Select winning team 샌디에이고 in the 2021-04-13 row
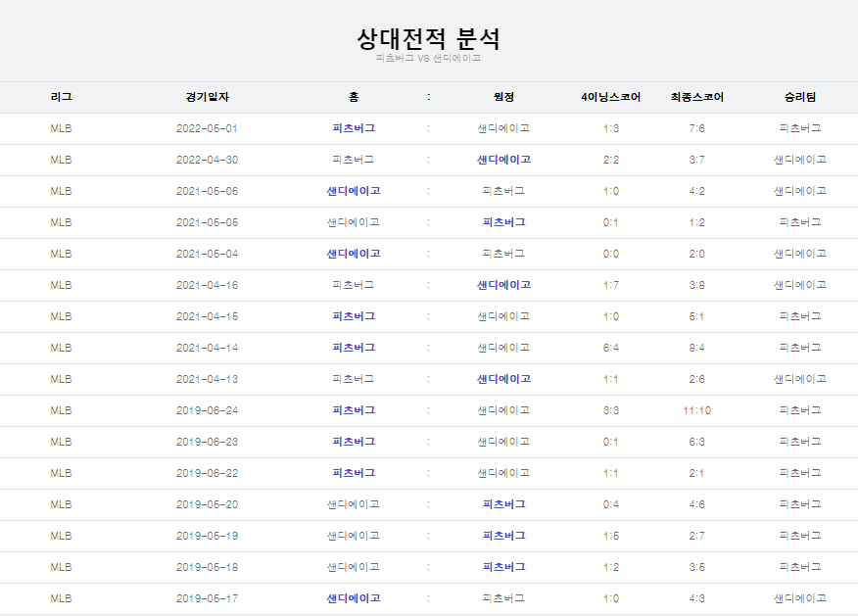Viewport: 858px width, 616px height. 800,379
